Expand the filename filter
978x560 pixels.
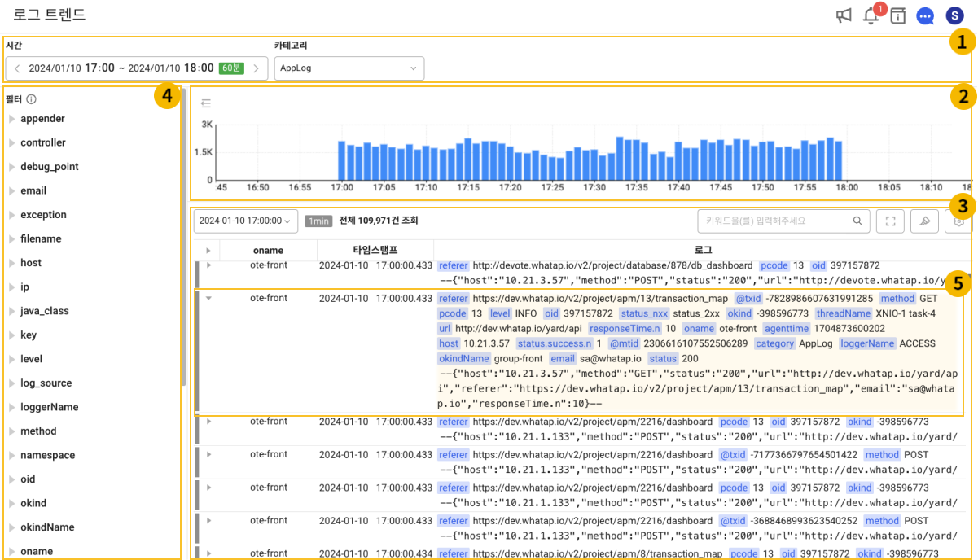point(12,238)
